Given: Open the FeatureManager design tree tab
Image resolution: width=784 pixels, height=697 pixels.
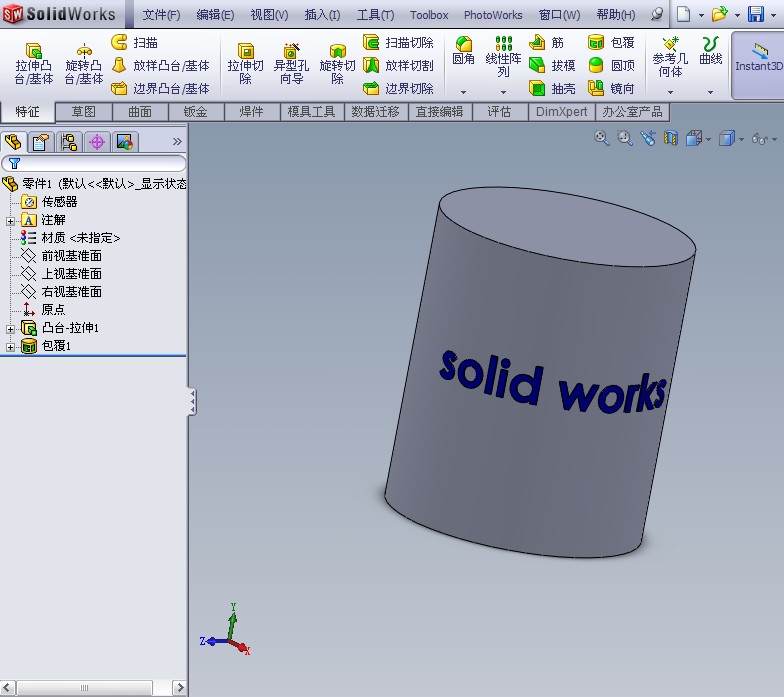Looking at the screenshot, I should pyautogui.click(x=13, y=142).
